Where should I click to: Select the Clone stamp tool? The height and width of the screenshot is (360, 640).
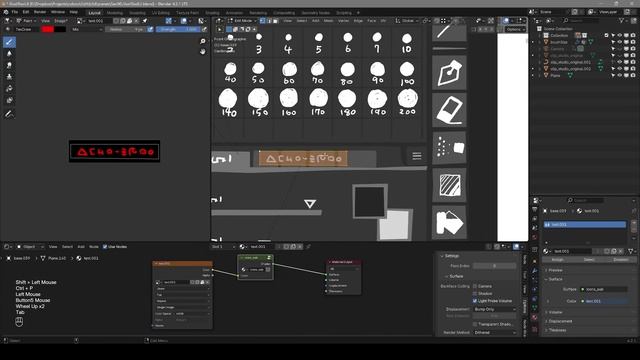click(9, 77)
